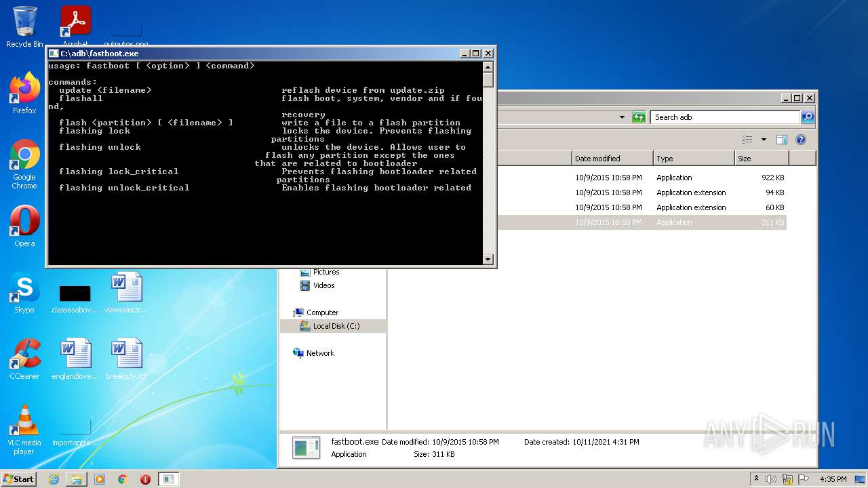
Task: Click the fastboot.exe file icon in details pane
Action: tap(306, 448)
